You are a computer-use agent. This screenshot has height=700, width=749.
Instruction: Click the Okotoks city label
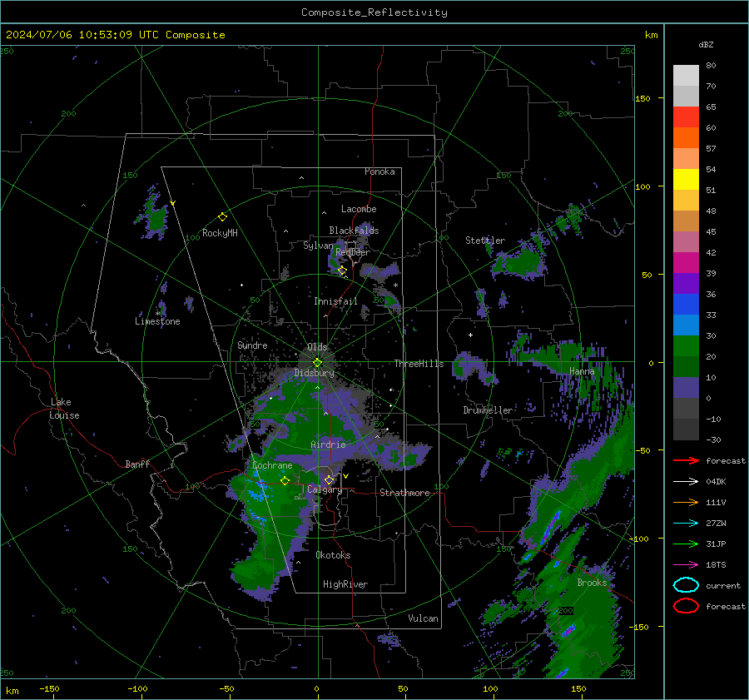pyautogui.click(x=333, y=555)
